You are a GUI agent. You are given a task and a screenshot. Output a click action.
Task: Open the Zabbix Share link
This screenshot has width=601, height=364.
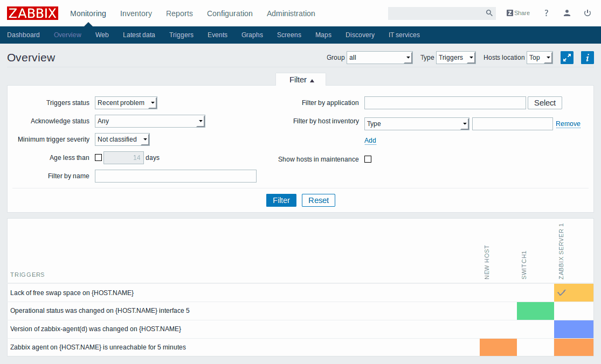coord(517,13)
